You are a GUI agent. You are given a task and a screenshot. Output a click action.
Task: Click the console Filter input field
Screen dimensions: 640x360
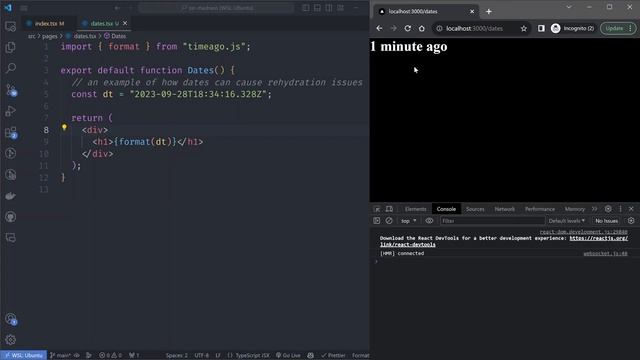[x=492, y=221]
